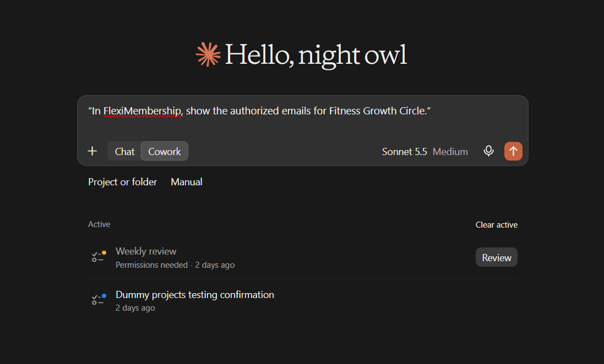Open Dummy projects testing confirmation task
The height and width of the screenshot is (364, 604).
[x=195, y=295]
